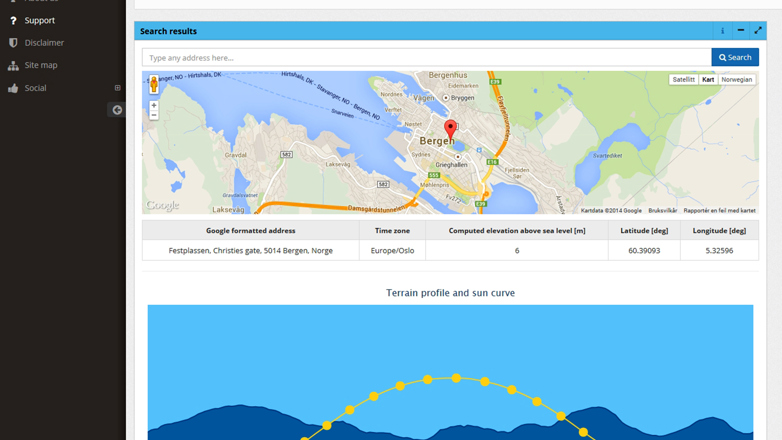The height and width of the screenshot is (440, 782).
Task: Click the Site map hierarchy icon
Action: point(13,65)
